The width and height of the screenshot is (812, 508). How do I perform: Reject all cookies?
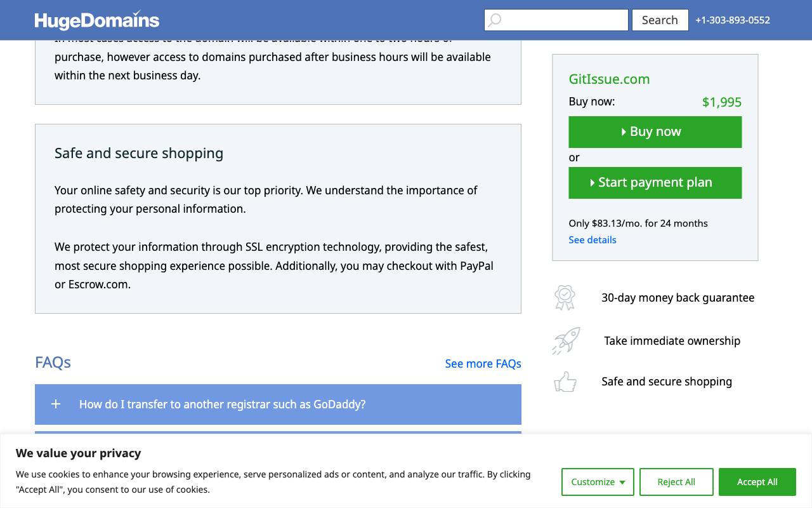[676, 482]
